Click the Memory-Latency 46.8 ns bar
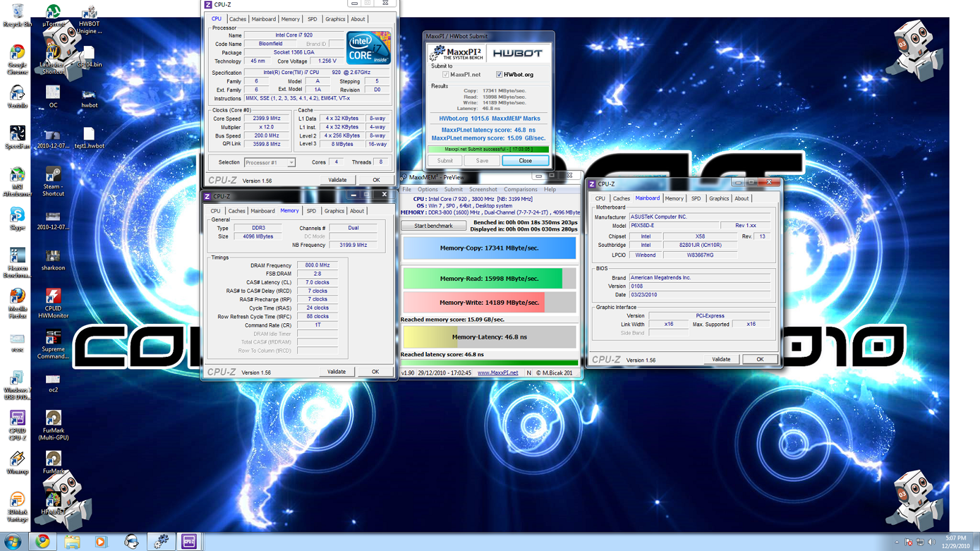980x551 pixels. tap(489, 337)
